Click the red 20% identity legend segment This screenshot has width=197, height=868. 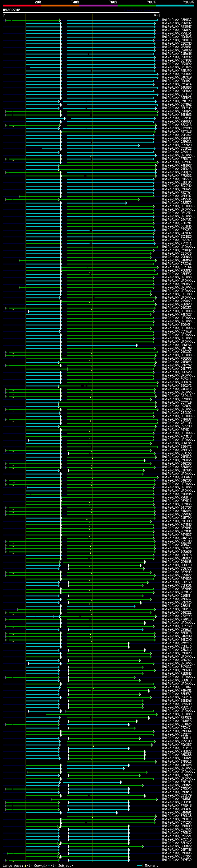(22, 6)
